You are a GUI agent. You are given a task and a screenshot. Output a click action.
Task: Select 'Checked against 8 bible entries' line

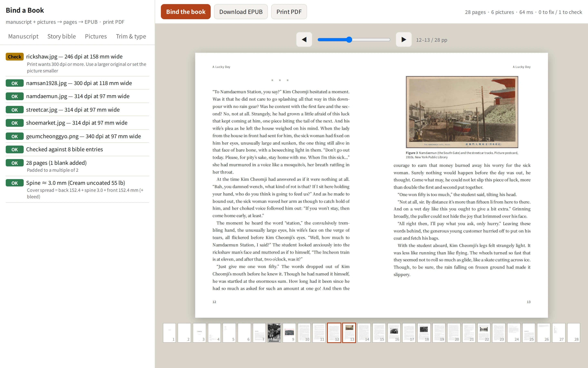tap(64, 149)
